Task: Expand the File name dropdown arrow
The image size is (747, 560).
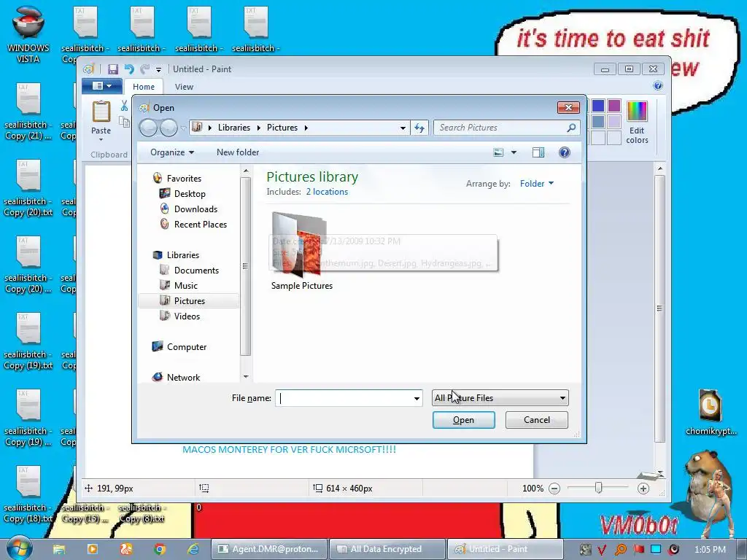Action: 417,398
